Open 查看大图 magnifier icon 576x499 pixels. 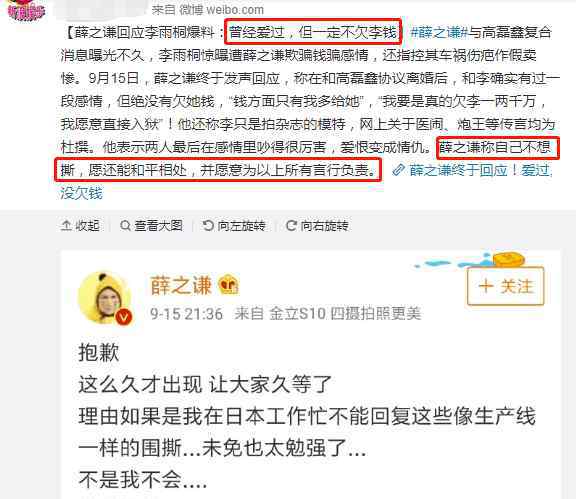point(125,225)
